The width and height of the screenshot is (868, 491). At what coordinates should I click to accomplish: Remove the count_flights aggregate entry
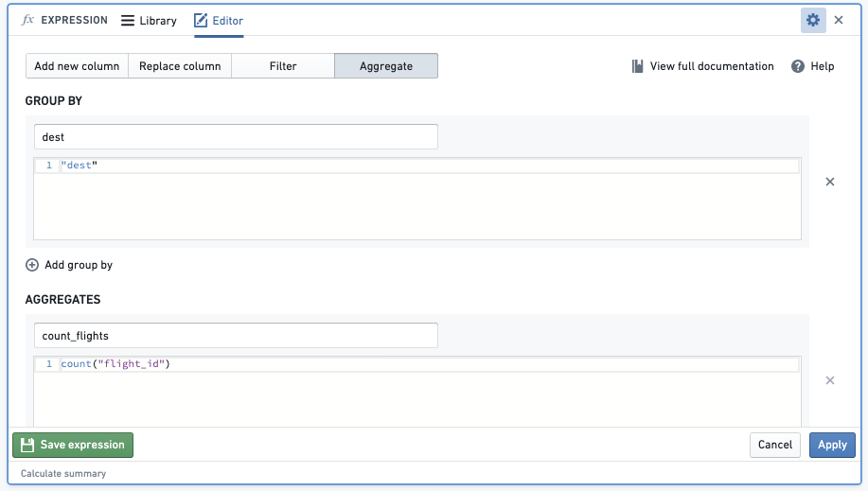830,380
